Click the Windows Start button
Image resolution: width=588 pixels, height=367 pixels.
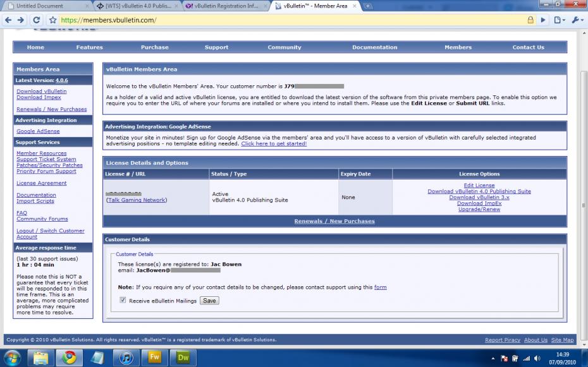coord(14,358)
